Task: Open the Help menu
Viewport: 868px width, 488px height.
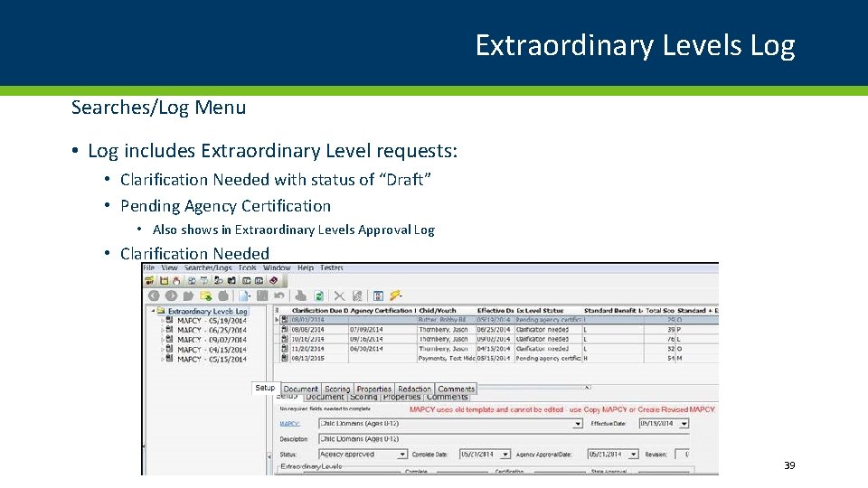Action: [306, 267]
